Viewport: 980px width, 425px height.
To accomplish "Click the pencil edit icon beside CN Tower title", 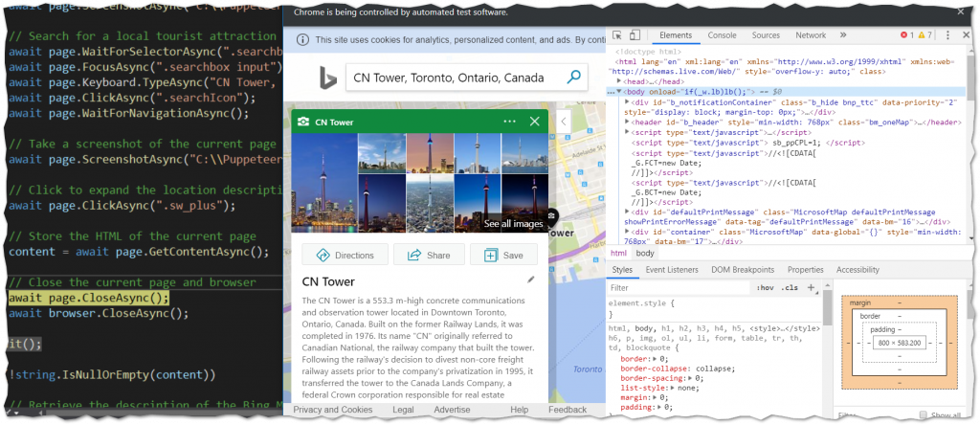I will pyautogui.click(x=531, y=280).
